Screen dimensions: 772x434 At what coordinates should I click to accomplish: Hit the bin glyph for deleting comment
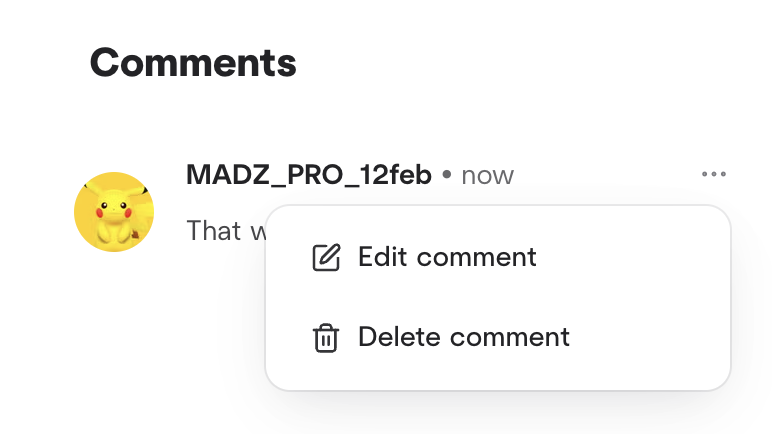click(326, 338)
